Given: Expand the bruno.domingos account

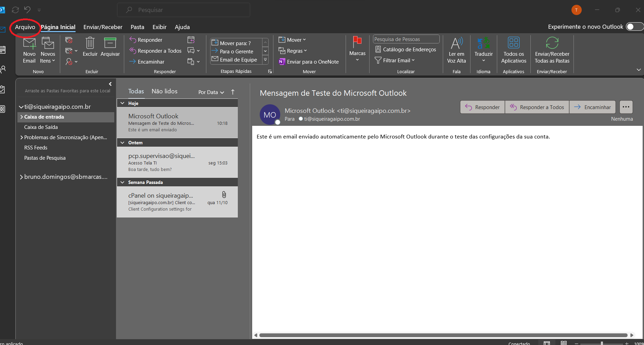Looking at the screenshot, I should click(x=22, y=177).
